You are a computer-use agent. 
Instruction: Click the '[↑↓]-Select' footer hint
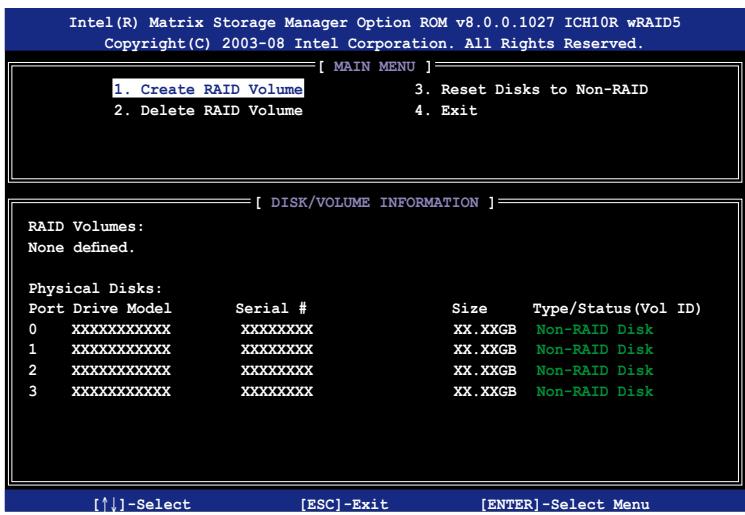142,504
